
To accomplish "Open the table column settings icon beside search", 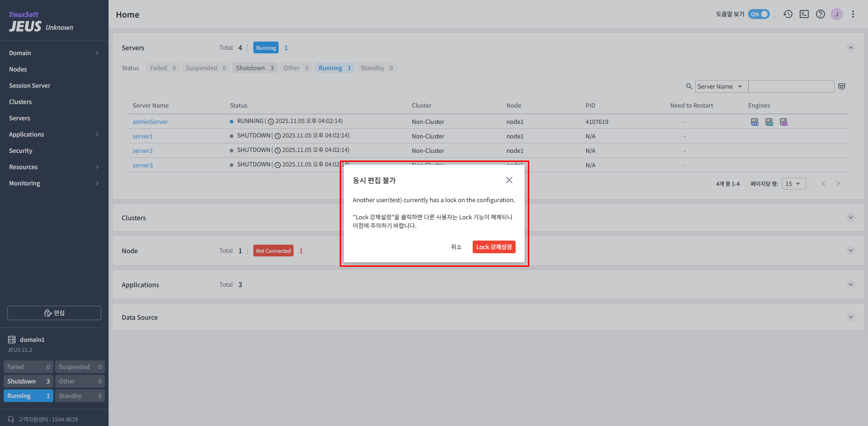I will 842,86.
